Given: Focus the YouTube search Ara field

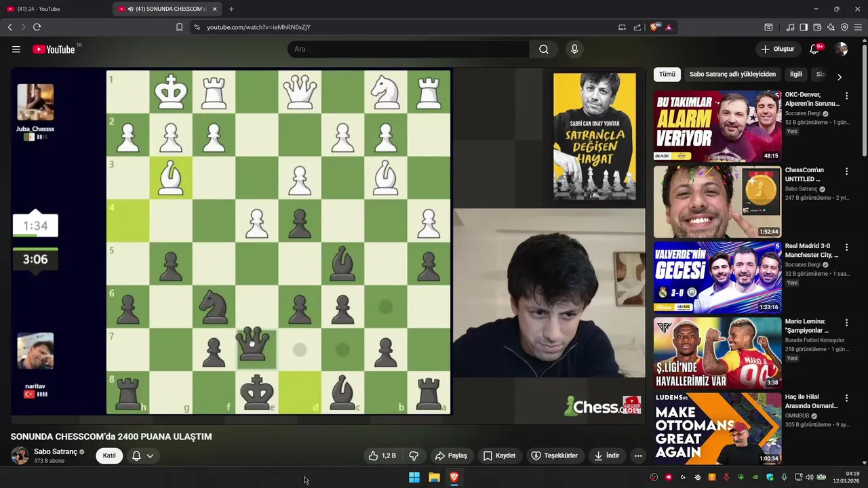Looking at the screenshot, I should (x=408, y=49).
